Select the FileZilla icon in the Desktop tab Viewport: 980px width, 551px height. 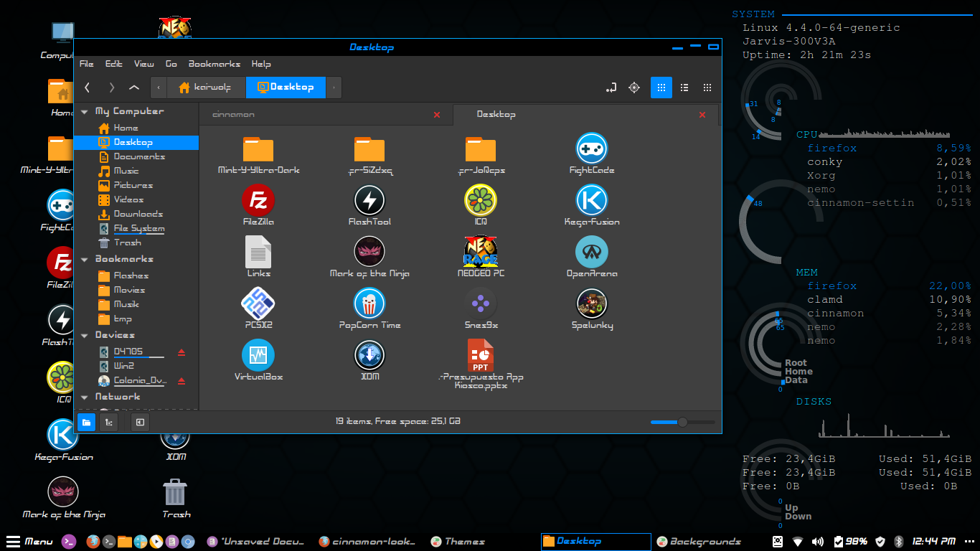258,200
